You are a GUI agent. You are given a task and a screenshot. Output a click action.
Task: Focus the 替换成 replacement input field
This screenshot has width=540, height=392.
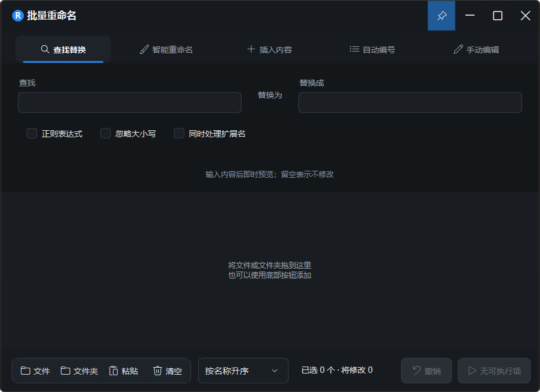(x=410, y=102)
